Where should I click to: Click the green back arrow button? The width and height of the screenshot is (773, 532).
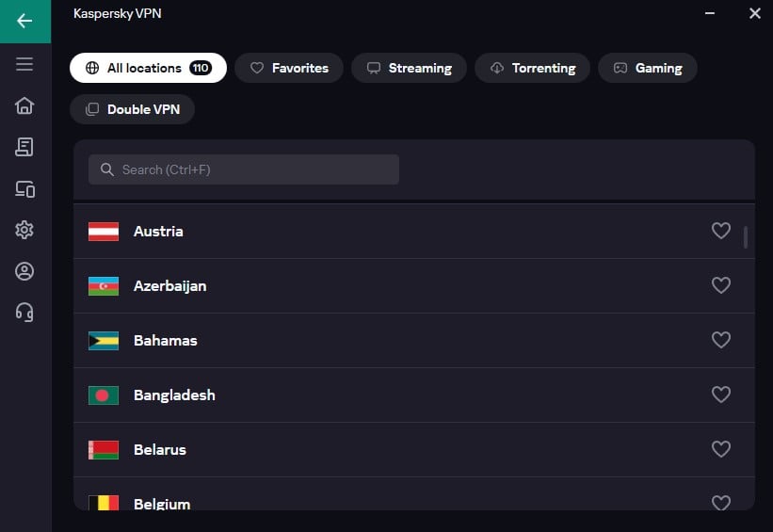[24, 21]
